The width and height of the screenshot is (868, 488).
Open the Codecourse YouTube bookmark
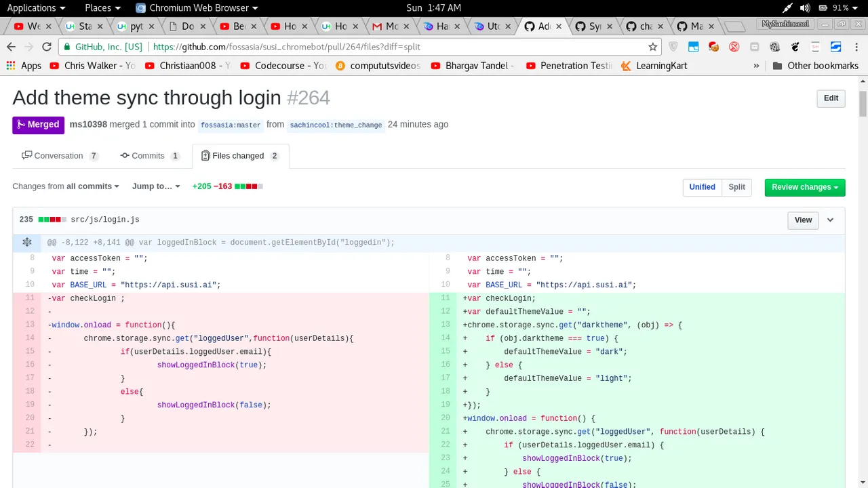click(283, 66)
